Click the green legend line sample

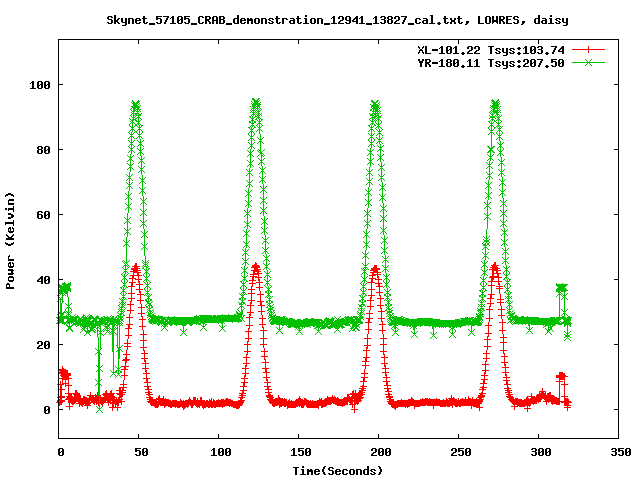(x=588, y=62)
